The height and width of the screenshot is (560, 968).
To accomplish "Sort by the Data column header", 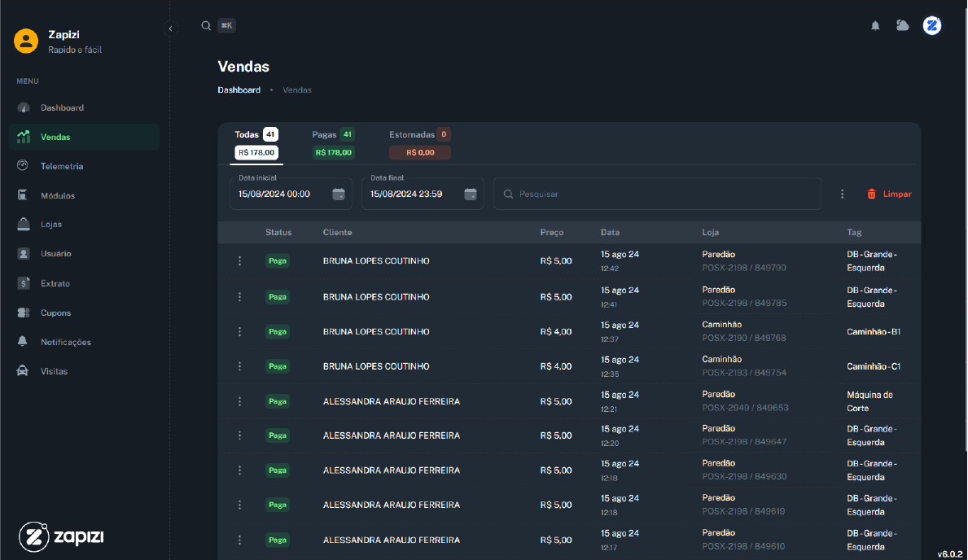I will tap(610, 233).
